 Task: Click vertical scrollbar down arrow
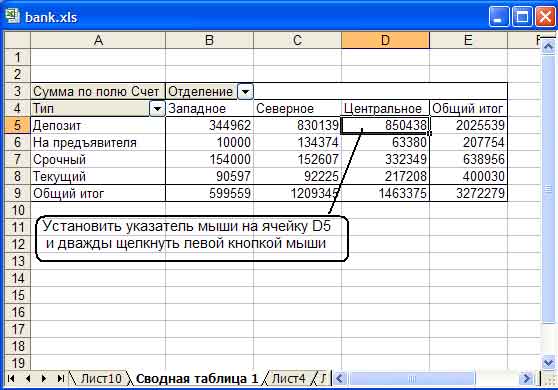click(x=548, y=363)
